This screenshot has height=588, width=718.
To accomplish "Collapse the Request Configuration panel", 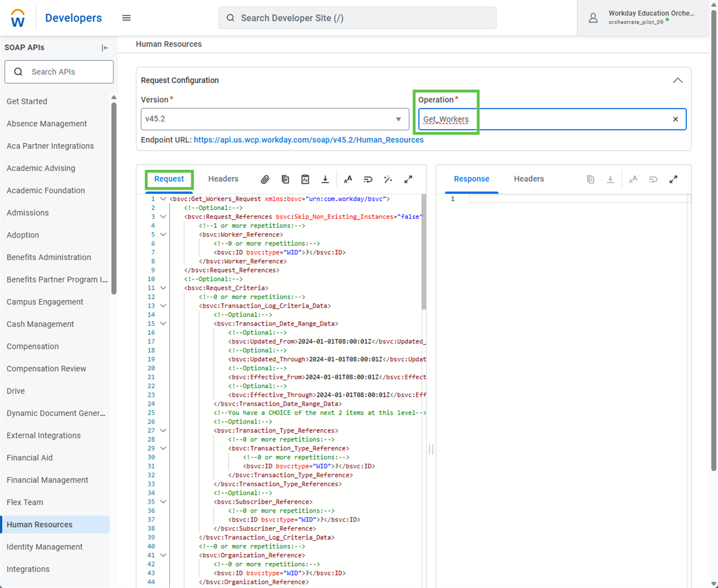I will tap(677, 80).
